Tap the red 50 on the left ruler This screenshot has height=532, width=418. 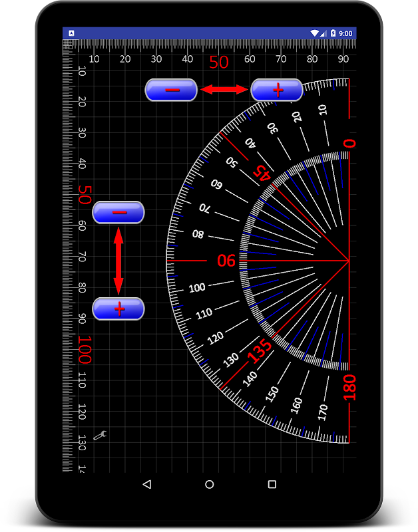pyautogui.click(x=85, y=195)
